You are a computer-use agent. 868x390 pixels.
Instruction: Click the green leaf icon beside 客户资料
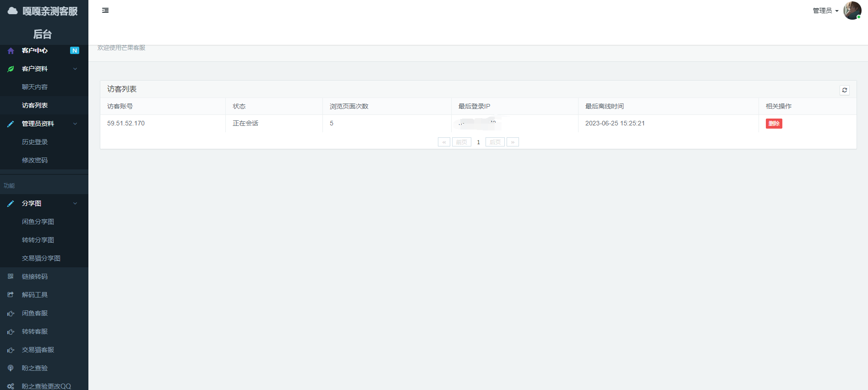tap(11, 69)
